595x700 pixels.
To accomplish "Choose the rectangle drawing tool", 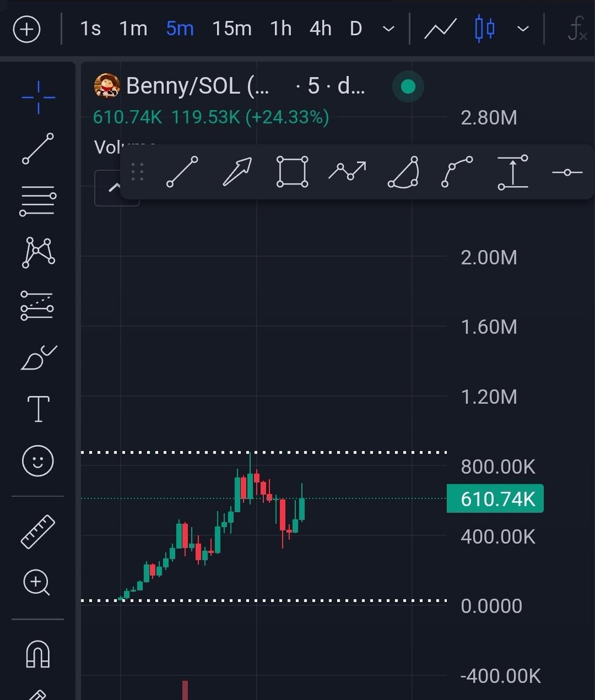I will coord(292,172).
